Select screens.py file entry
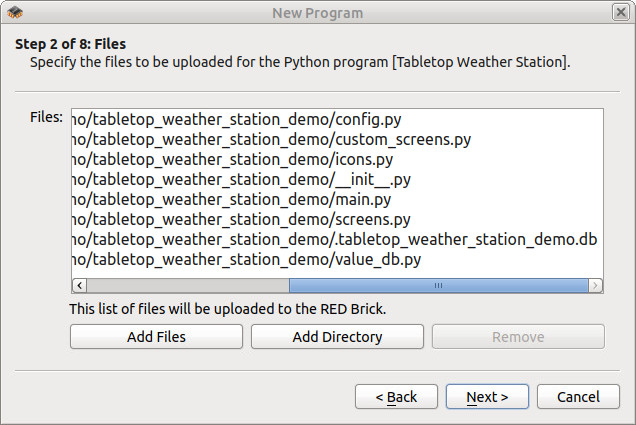This screenshot has height=425, width=636. tap(337, 219)
